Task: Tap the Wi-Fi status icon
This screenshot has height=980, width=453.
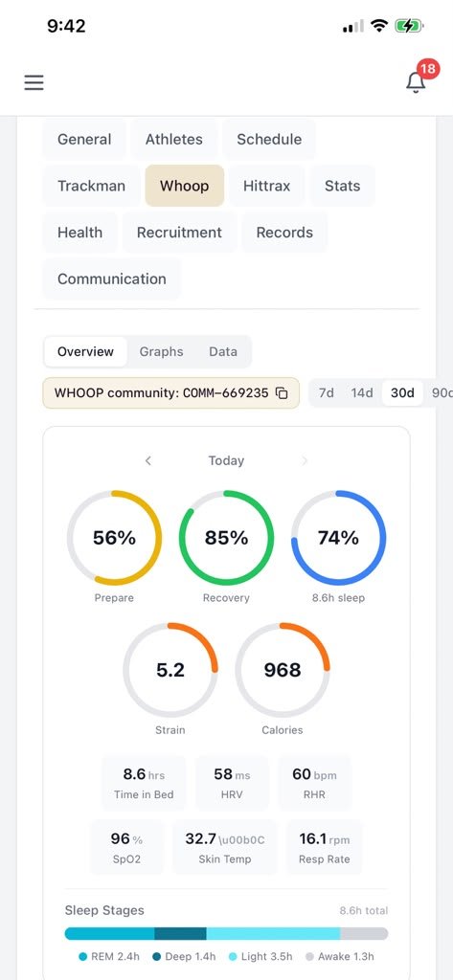Action: pyautogui.click(x=378, y=26)
